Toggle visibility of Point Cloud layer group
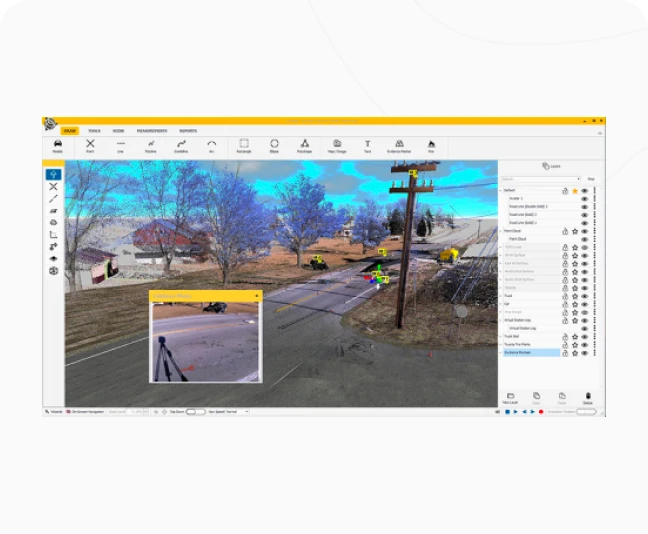 tap(584, 231)
